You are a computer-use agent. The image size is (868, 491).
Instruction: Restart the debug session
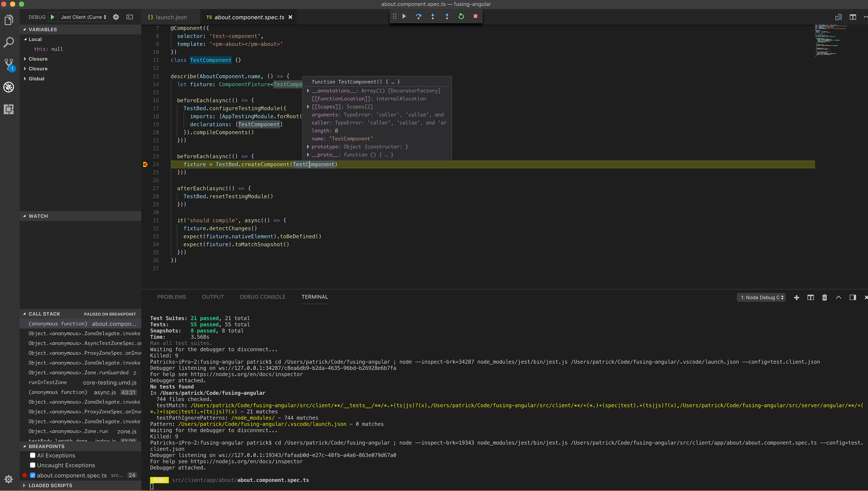tap(461, 16)
